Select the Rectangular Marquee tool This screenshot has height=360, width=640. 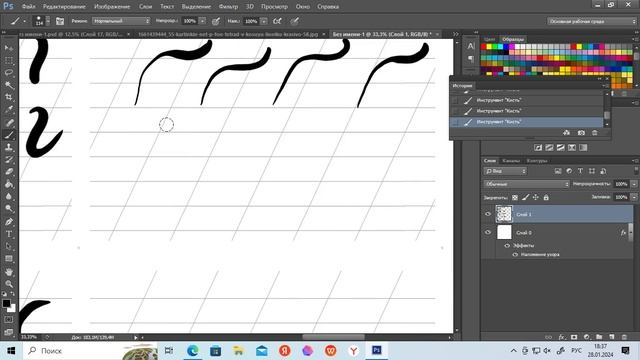[9, 60]
